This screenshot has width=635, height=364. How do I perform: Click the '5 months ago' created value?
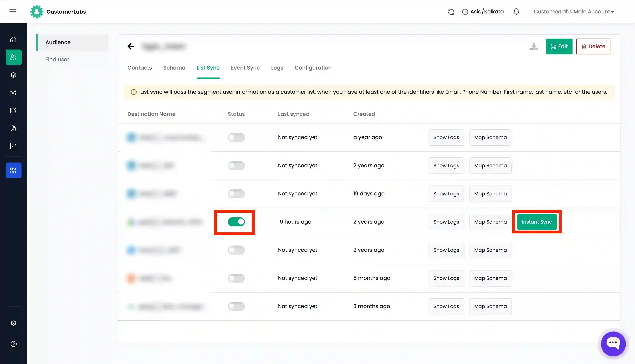click(x=371, y=278)
